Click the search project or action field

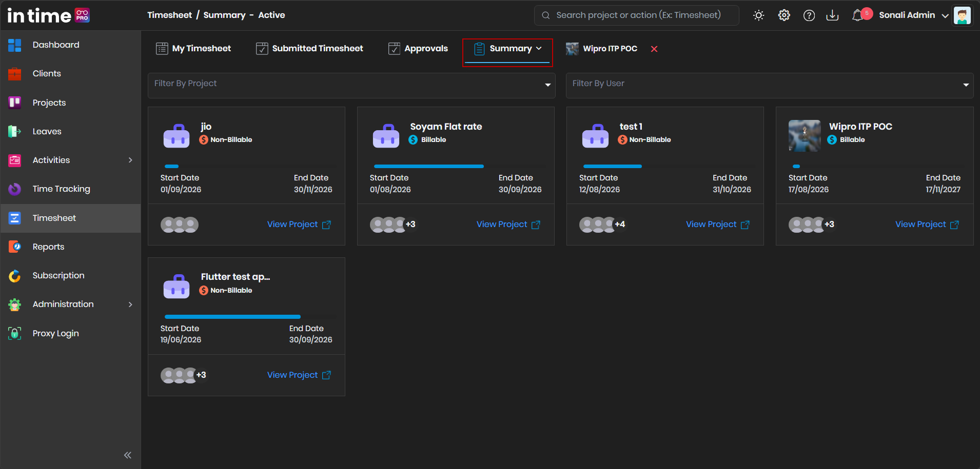click(637, 15)
